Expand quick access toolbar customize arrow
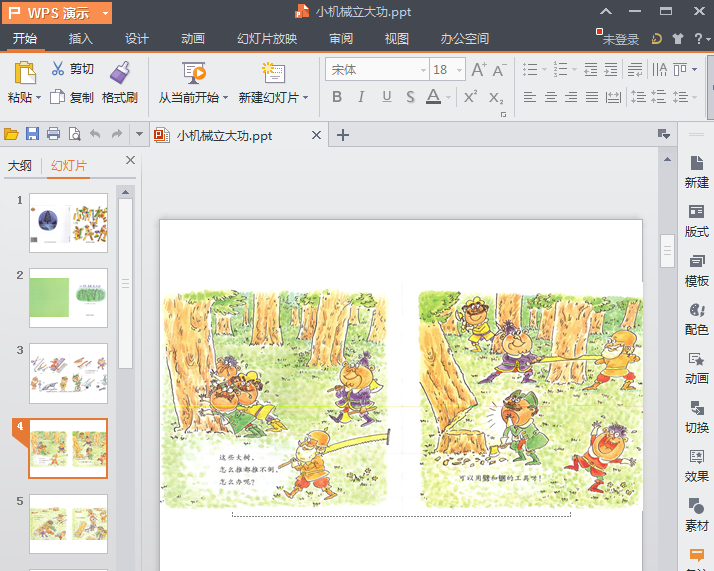 pos(139,134)
